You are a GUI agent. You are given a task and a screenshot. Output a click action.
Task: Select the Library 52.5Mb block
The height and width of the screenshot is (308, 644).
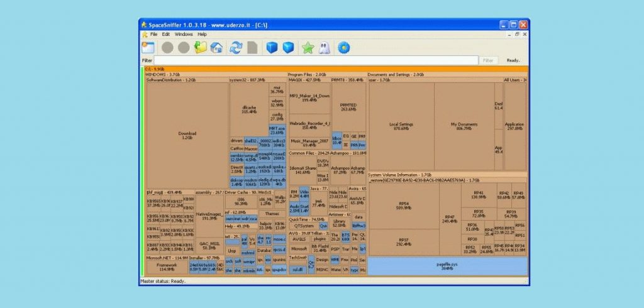click(x=339, y=223)
